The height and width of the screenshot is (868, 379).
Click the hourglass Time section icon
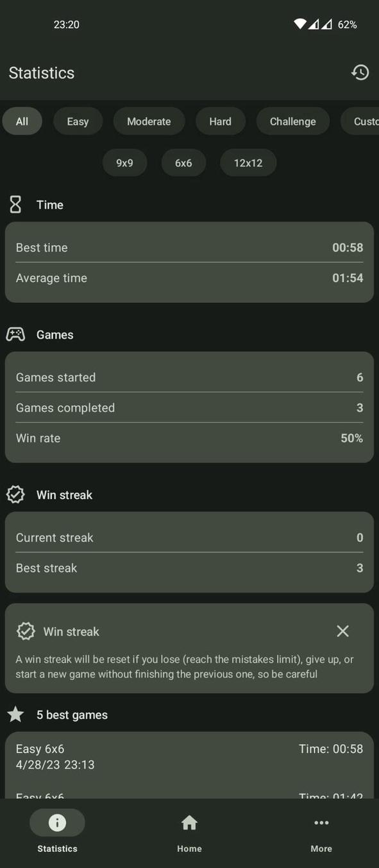pos(15,204)
